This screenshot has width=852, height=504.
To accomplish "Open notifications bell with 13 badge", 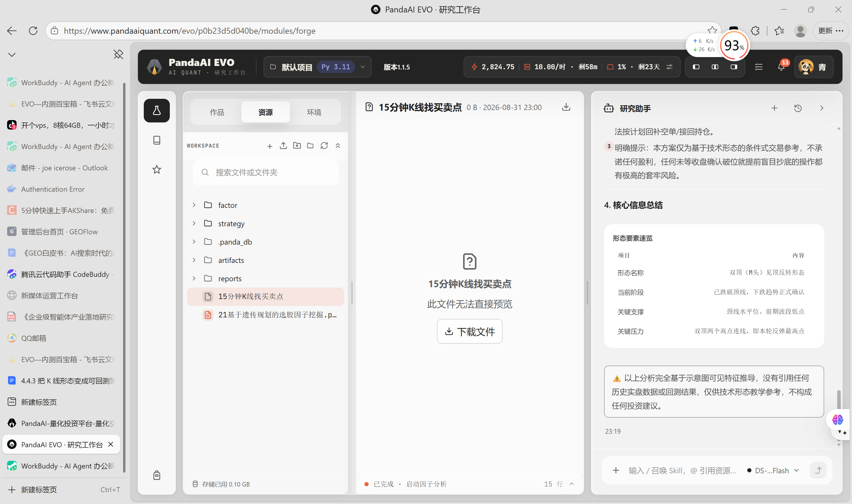I will pyautogui.click(x=781, y=67).
